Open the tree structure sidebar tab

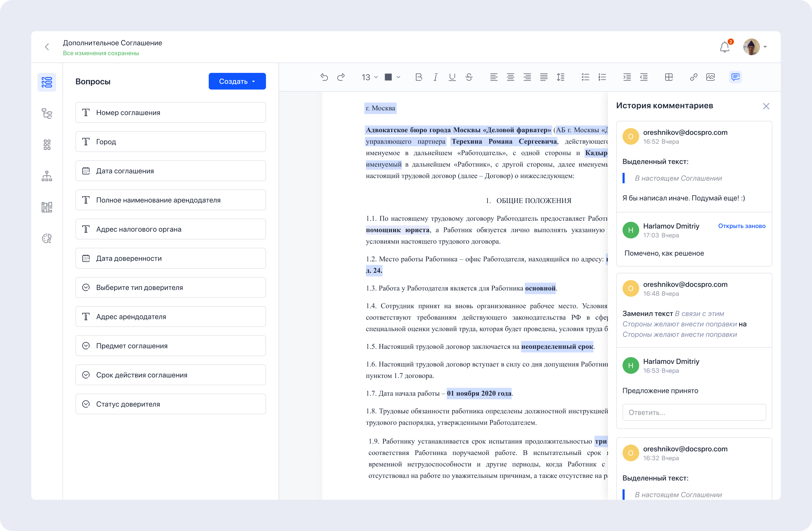coord(47,113)
